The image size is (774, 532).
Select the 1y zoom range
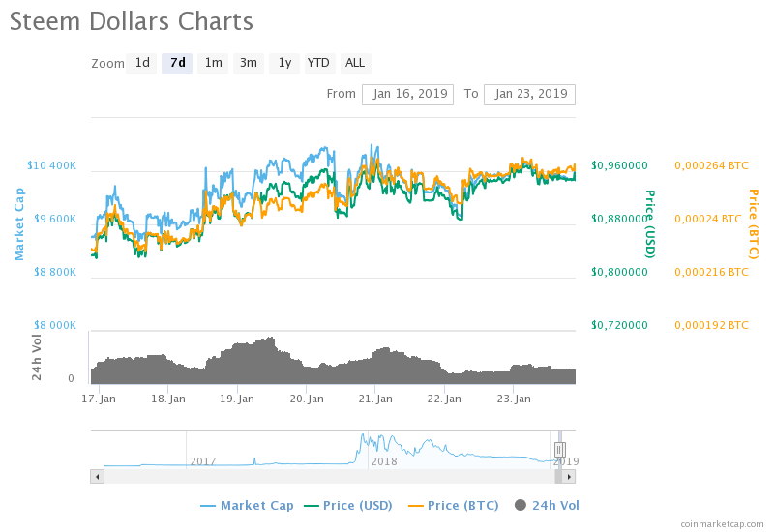pos(284,63)
